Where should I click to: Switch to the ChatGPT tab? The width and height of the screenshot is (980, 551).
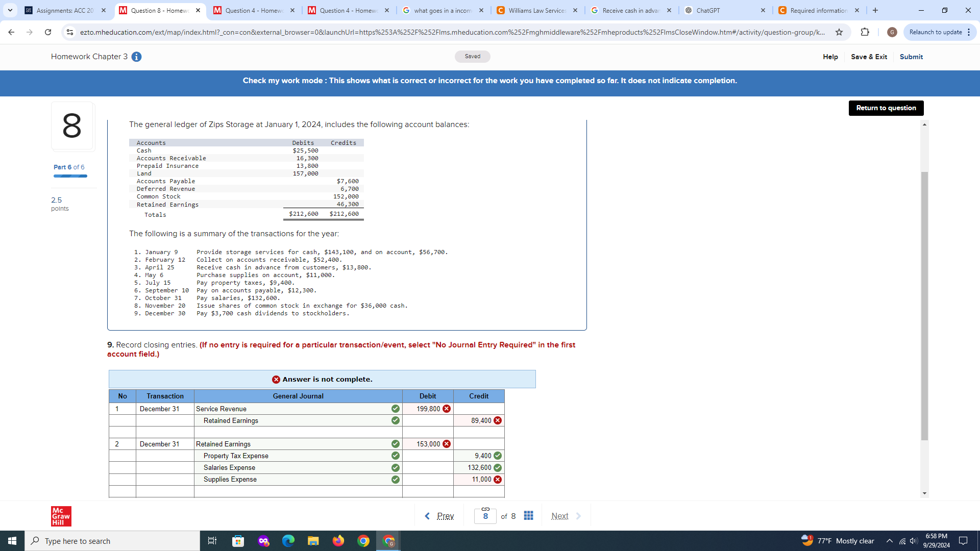click(722, 10)
